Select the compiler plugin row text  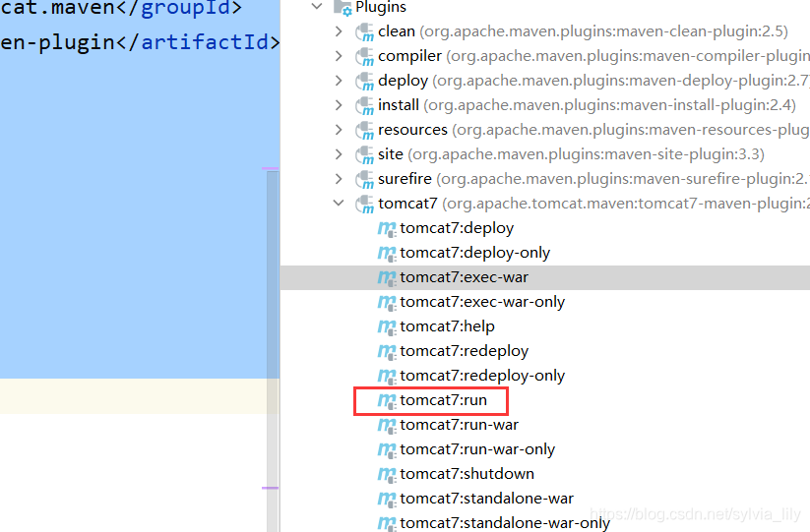[x=594, y=56]
